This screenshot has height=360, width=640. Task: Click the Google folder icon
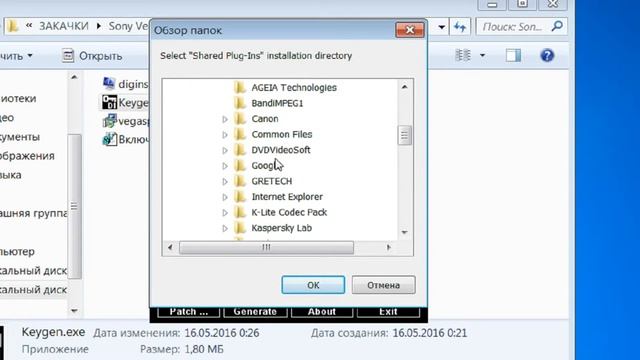coord(240,165)
